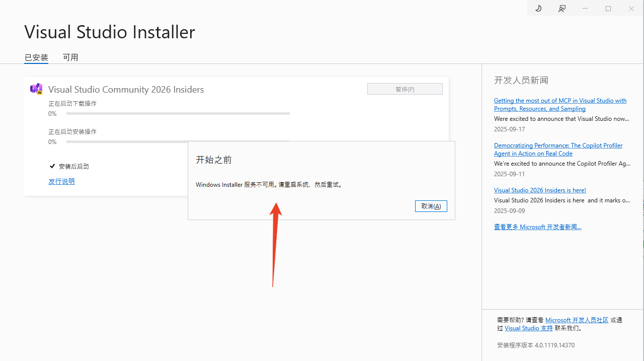The width and height of the screenshot is (644, 361).
Task: Switch to the 已安装 tab
Action: [36, 57]
